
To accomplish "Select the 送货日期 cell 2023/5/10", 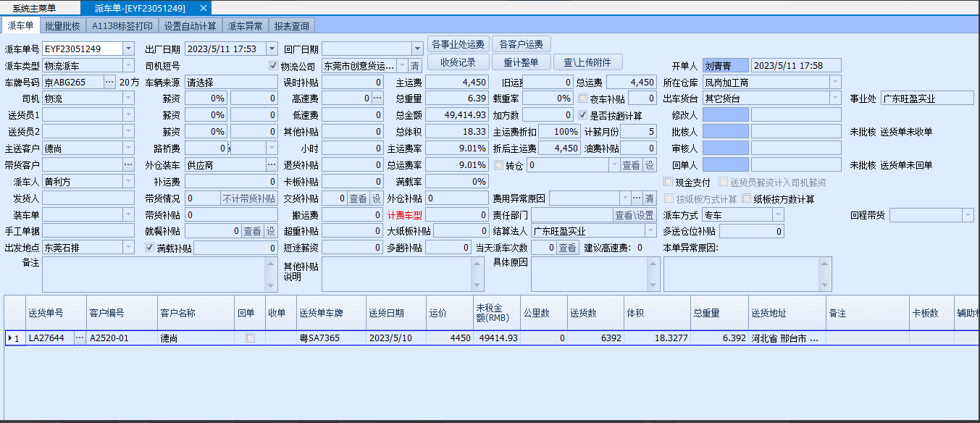I will point(396,338).
